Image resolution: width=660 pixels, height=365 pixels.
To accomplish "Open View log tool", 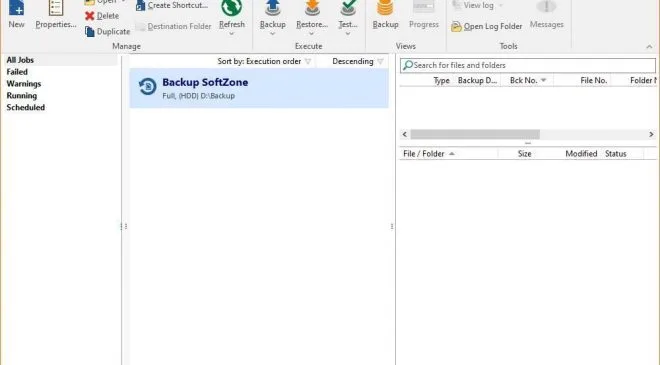I will click(x=472, y=5).
